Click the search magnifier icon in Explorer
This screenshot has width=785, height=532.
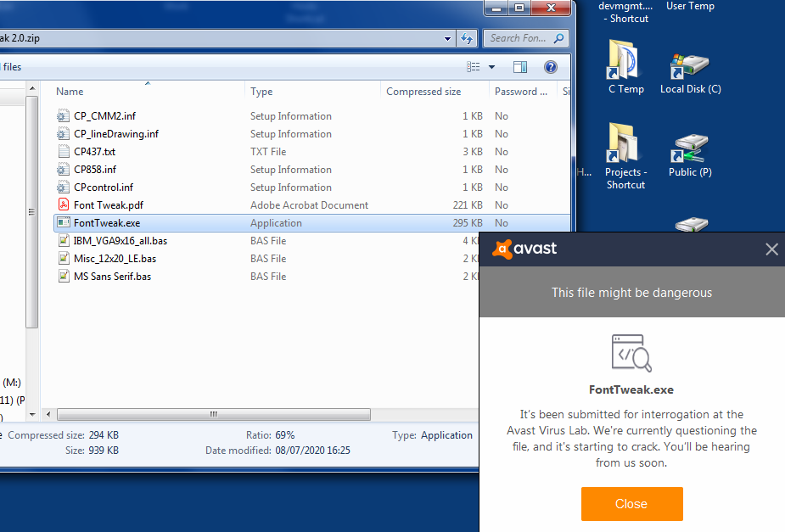[558, 38]
